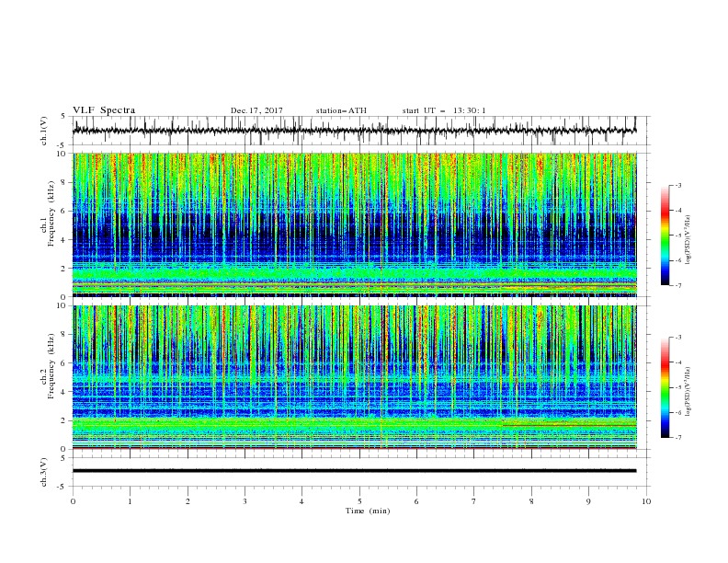Click time axis tick label "3"
728x563 pixels.
tap(245, 501)
